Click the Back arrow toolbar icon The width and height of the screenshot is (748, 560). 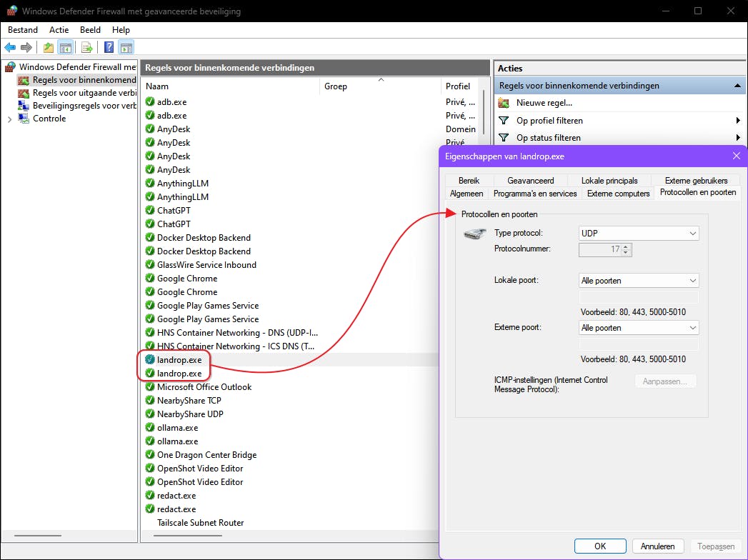point(10,47)
